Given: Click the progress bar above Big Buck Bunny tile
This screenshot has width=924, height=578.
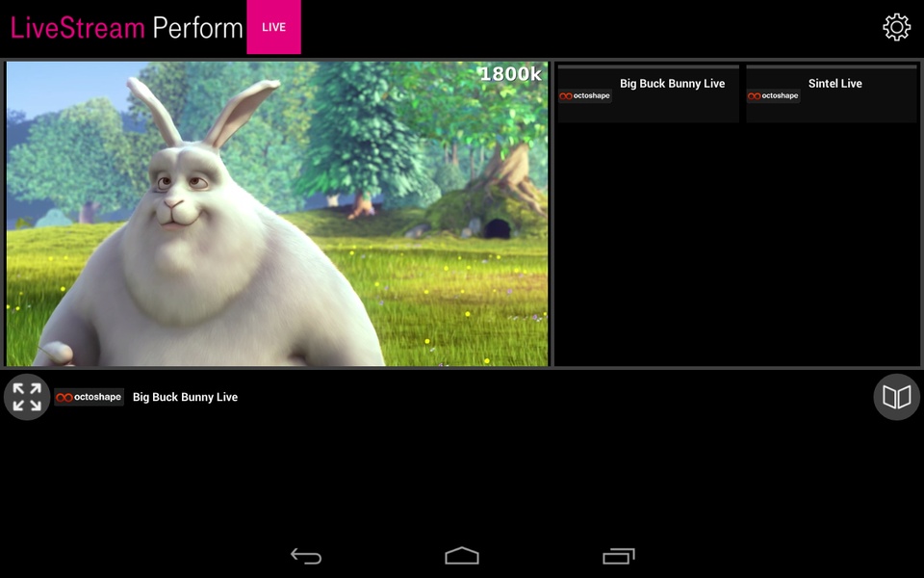Looking at the screenshot, I should 648,66.
